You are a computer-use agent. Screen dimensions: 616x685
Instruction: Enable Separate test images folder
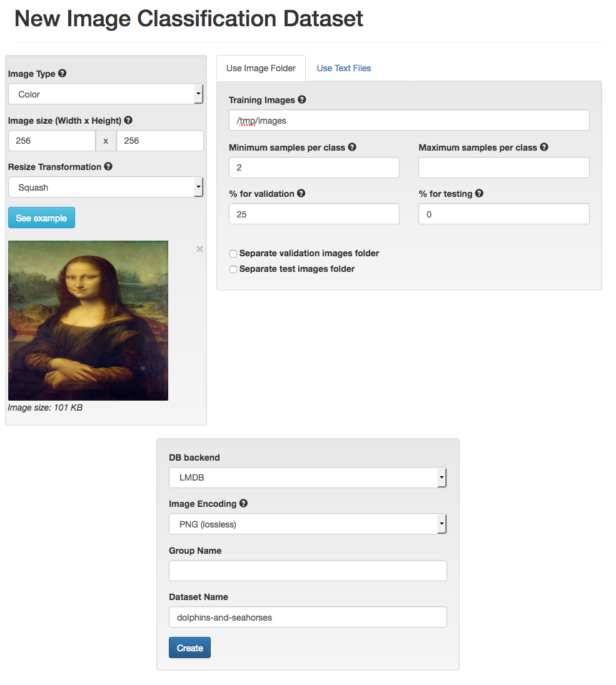click(x=233, y=269)
